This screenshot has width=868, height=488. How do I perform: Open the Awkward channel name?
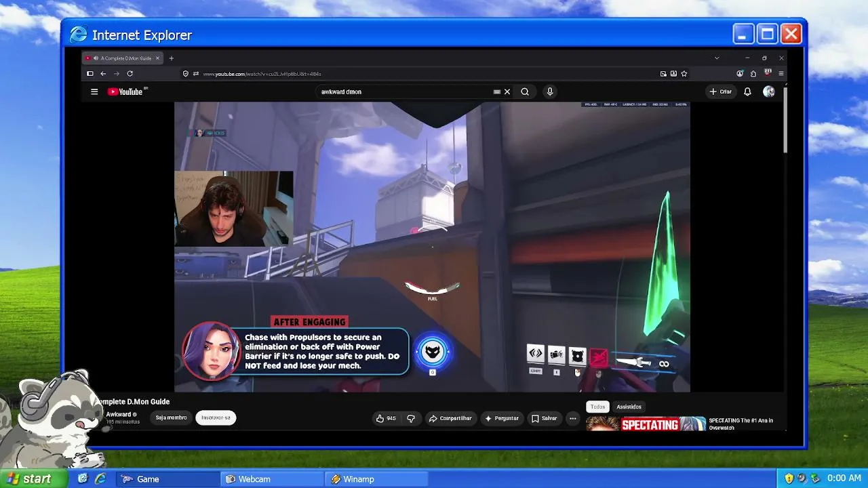tap(119, 414)
